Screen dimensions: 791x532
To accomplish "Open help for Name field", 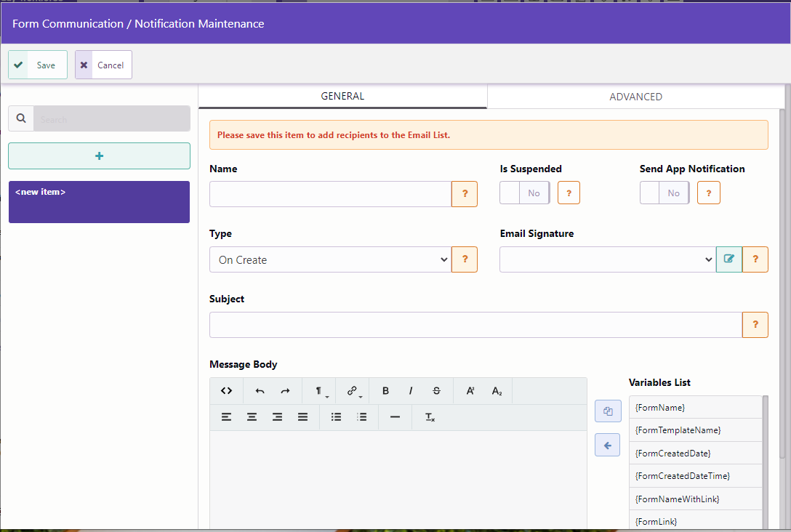I will tap(465, 193).
